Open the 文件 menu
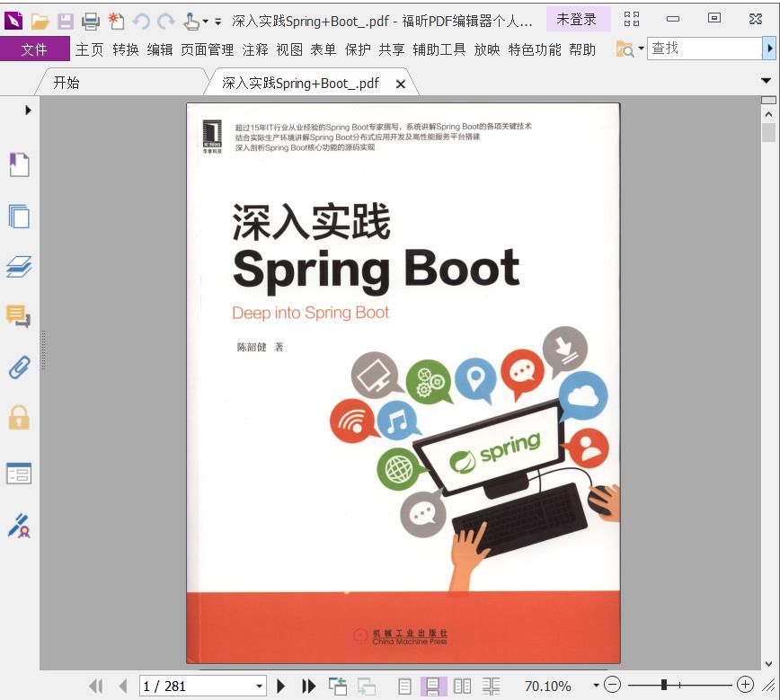Viewport: 780px width, 700px height. click(x=34, y=49)
